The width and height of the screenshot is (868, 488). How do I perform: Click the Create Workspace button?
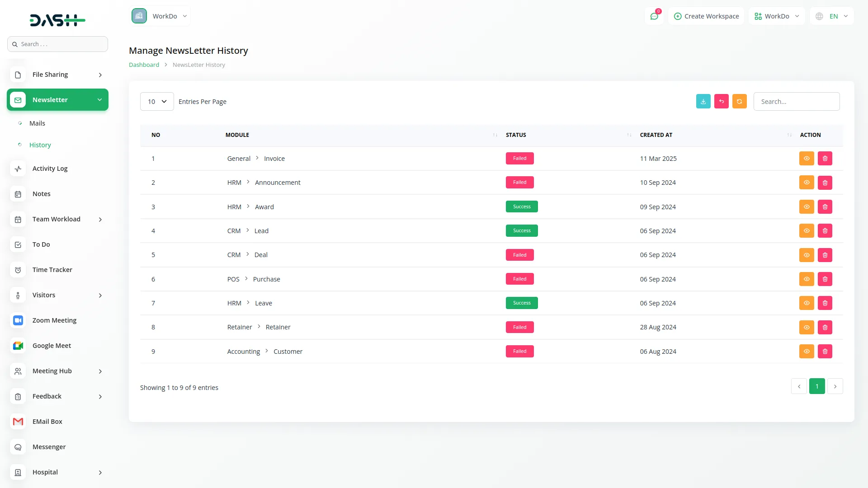706,16
